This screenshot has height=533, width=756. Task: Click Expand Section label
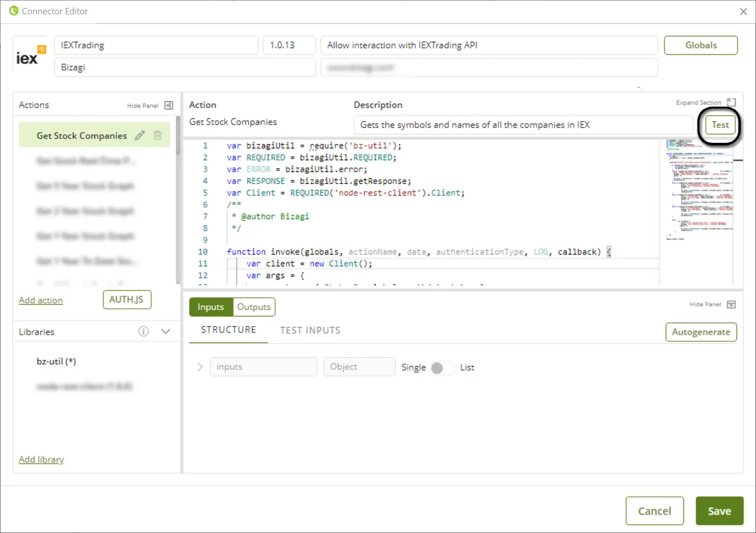pyautogui.click(x=698, y=103)
